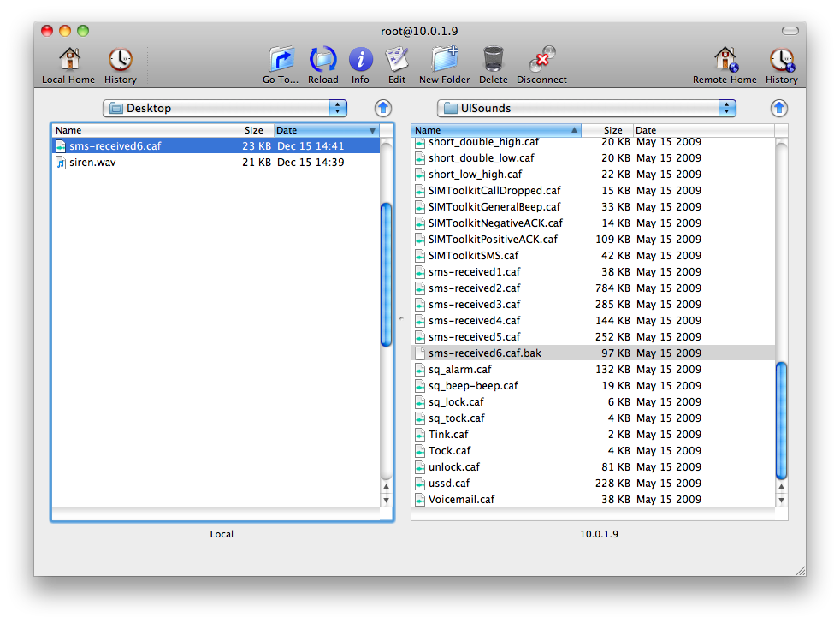Sort remote files by Name column

[x=494, y=130]
